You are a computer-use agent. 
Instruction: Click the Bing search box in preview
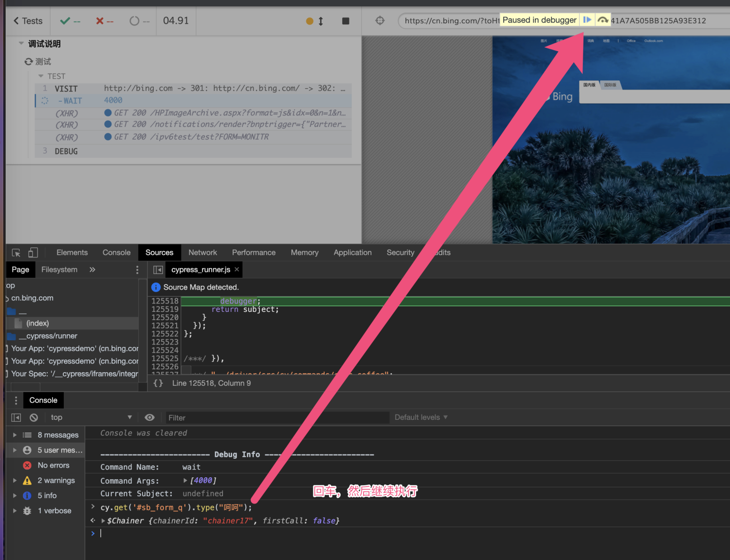(x=655, y=96)
